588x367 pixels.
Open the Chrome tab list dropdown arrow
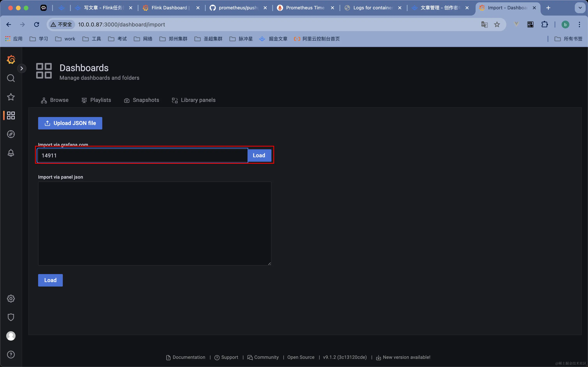tap(580, 8)
